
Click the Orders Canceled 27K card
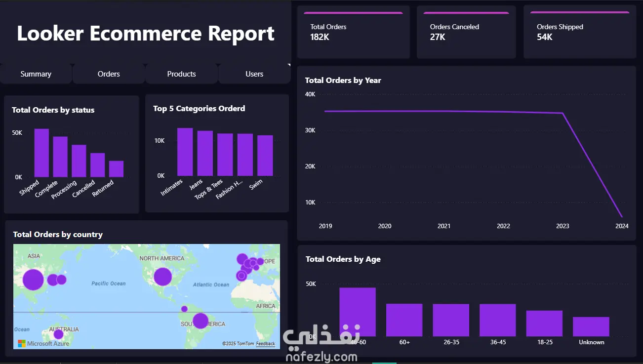point(466,32)
